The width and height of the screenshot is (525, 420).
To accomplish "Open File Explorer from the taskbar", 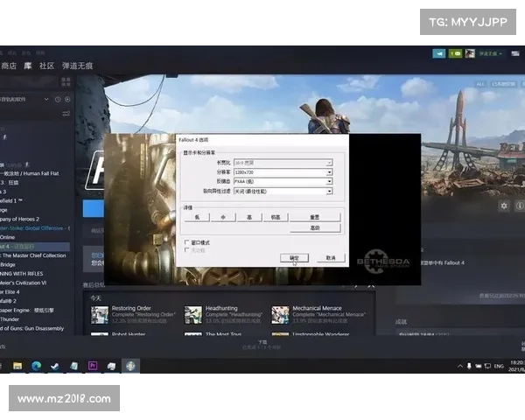I will (x=17, y=366).
